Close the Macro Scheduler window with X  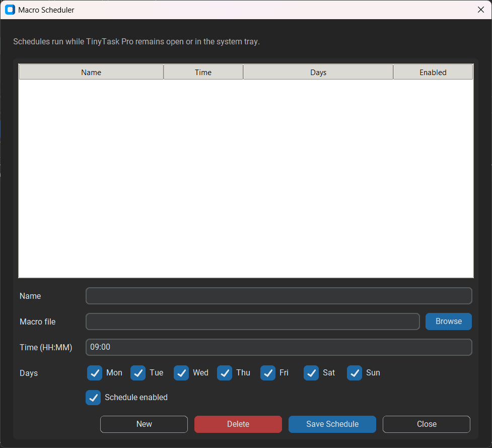tap(481, 10)
